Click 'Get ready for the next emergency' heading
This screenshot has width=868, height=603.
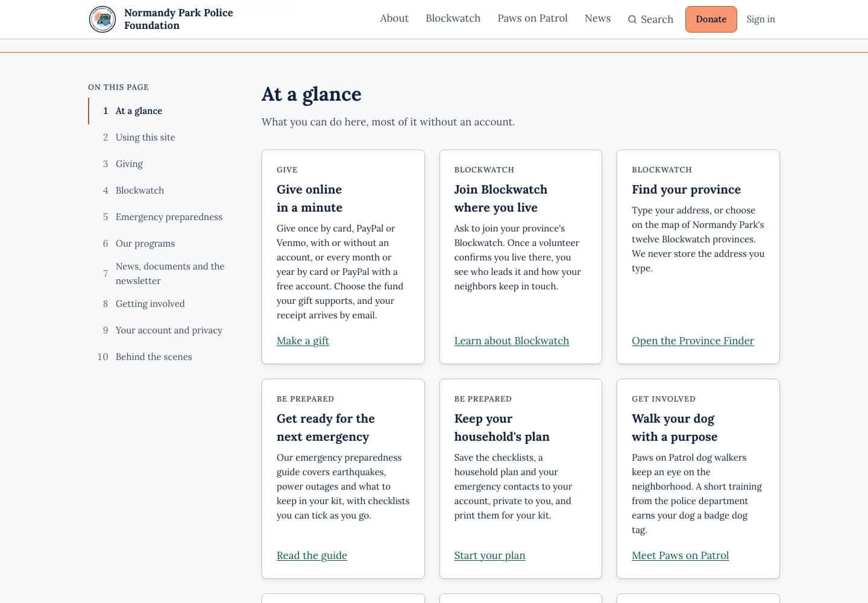325,428
